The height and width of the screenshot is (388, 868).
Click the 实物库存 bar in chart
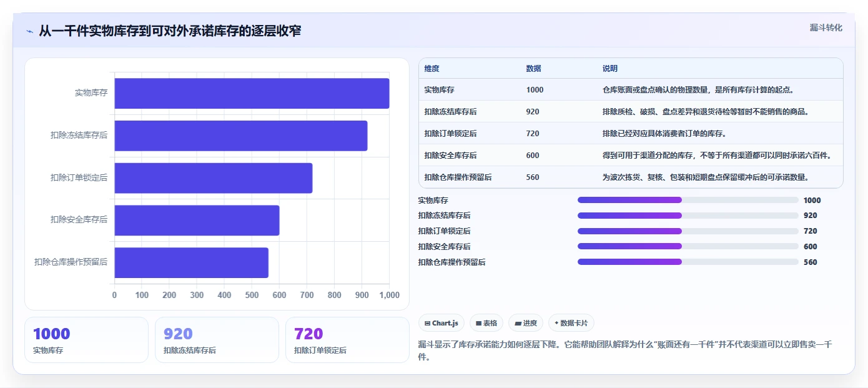click(x=252, y=93)
